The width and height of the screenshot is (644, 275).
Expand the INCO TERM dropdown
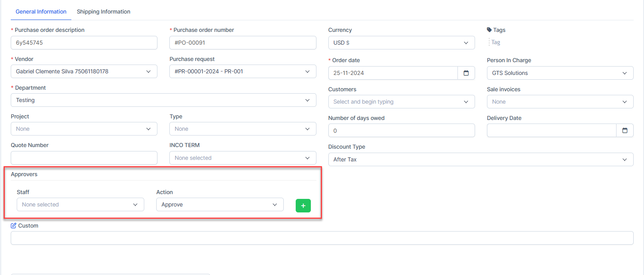242,158
